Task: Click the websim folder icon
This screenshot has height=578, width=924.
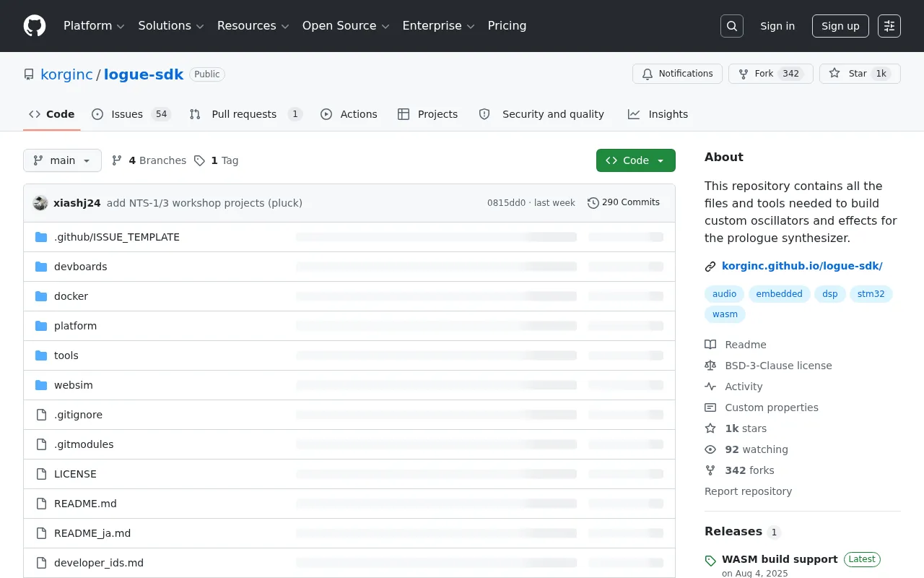Action: 41,385
